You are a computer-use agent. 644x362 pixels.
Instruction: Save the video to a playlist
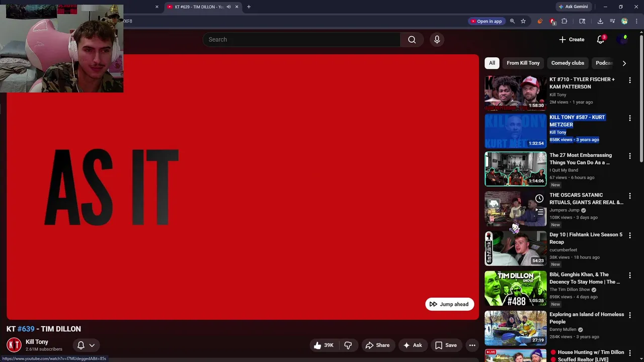pyautogui.click(x=446, y=345)
